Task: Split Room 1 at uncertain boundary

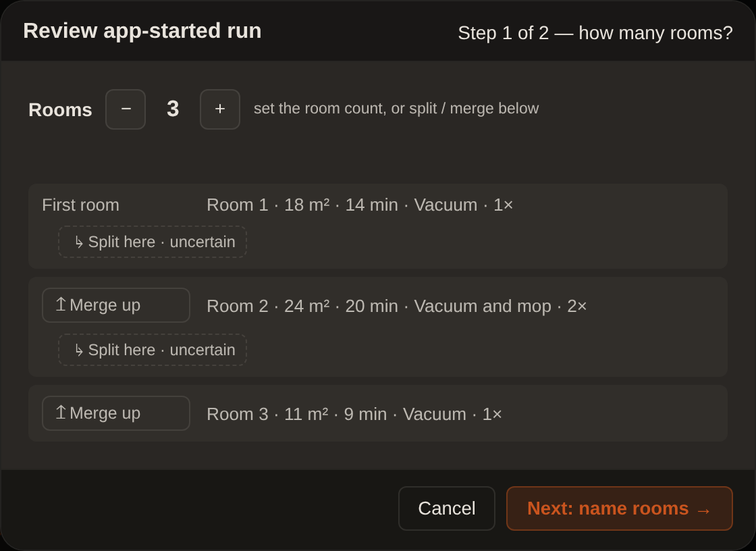Action: coord(153,242)
